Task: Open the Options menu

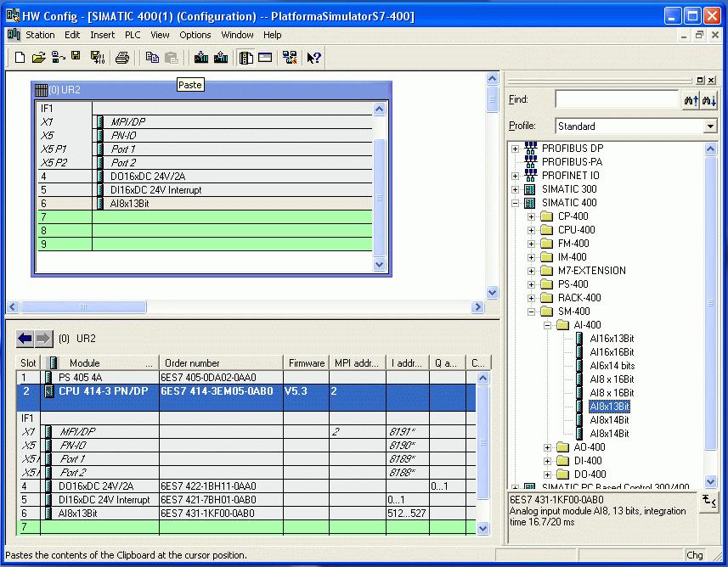Action: [x=195, y=35]
